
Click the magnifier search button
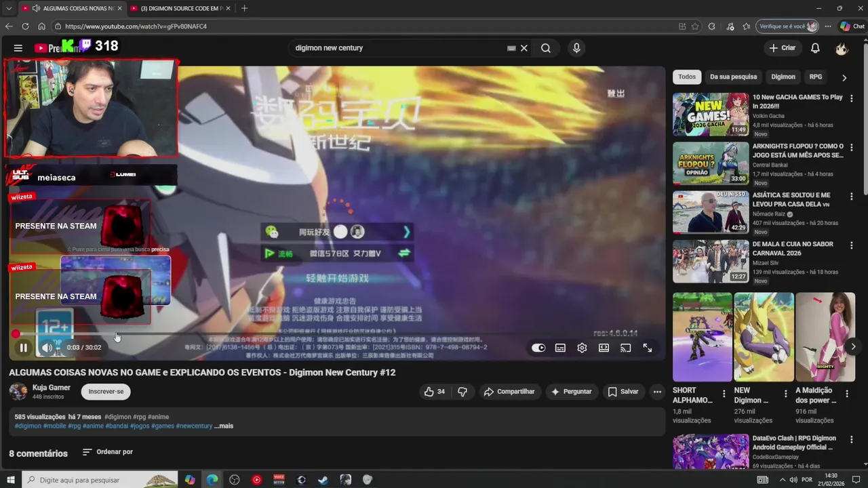tap(546, 48)
